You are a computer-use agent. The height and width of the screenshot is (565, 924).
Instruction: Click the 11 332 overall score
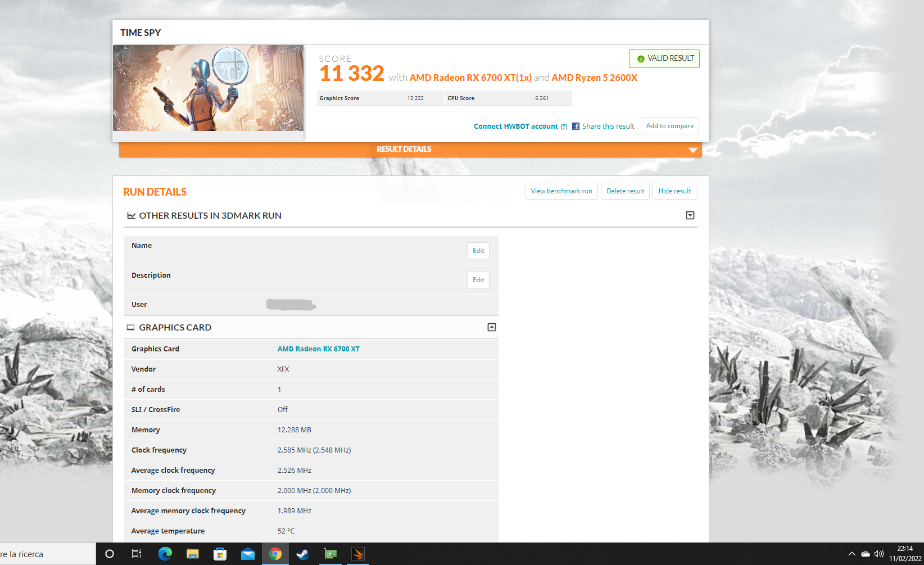[x=352, y=74]
